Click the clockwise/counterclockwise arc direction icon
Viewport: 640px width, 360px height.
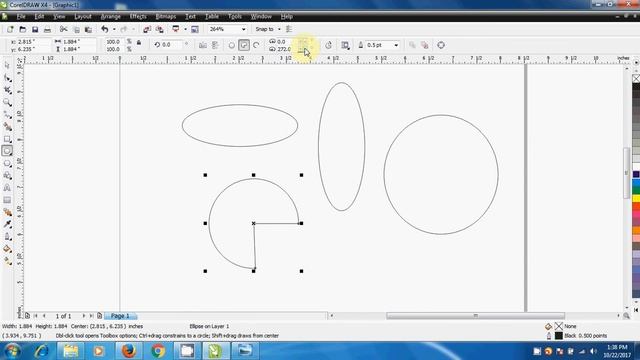point(329,45)
